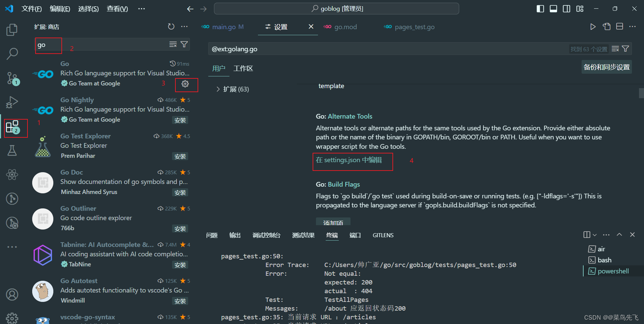Open Source Control view with 1 badge
Image resolution: width=644 pixels, height=324 pixels.
tap(13, 78)
